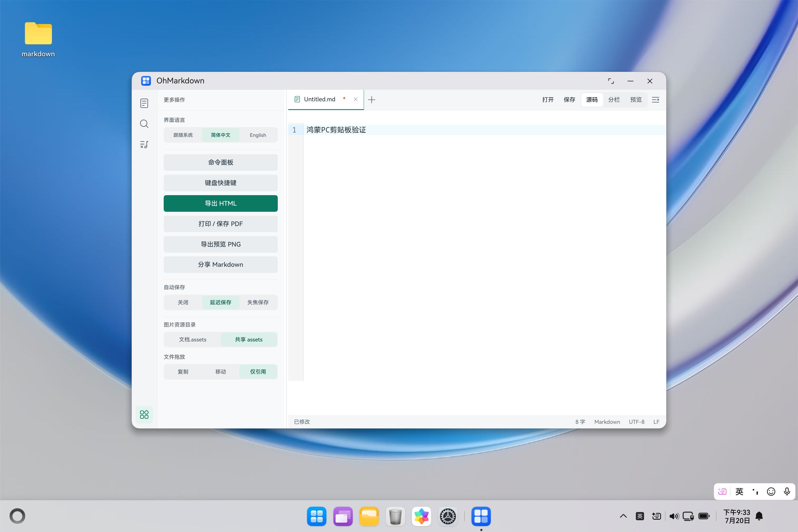The width and height of the screenshot is (798, 532).
Task: Click the clock showing 下午9:33
Action: pos(737,516)
